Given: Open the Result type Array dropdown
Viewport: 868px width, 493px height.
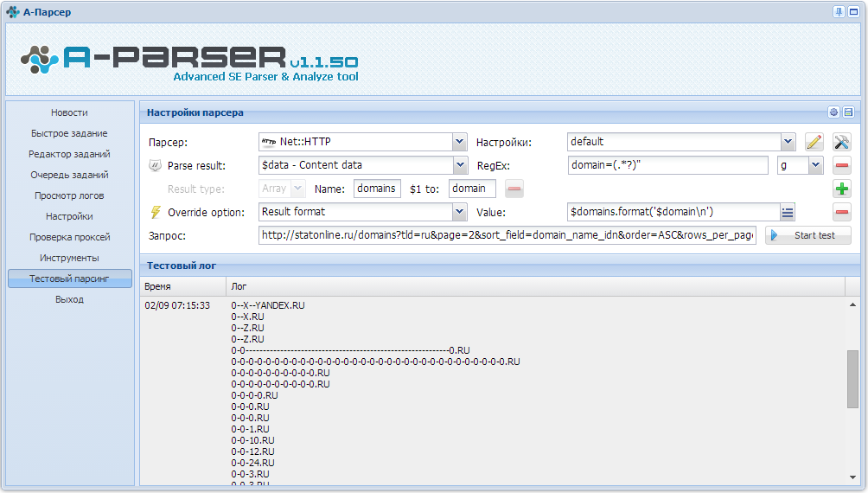Looking at the screenshot, I should coord(297,189).
